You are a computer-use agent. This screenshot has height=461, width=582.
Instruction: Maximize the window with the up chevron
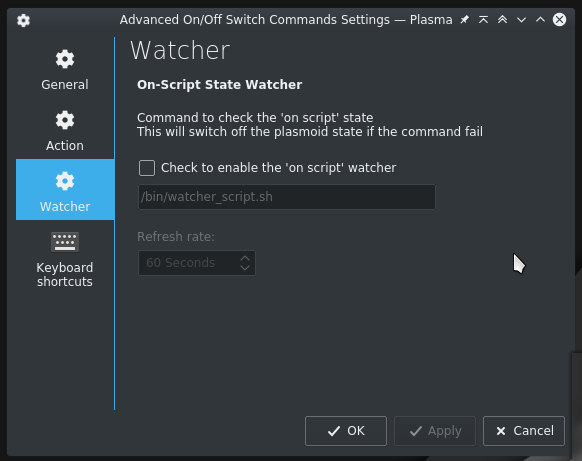click(540, 20)
